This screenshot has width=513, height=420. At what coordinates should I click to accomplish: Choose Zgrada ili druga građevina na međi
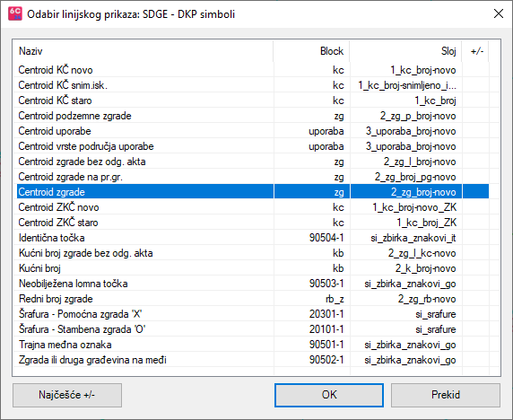[x=253, y=360]
